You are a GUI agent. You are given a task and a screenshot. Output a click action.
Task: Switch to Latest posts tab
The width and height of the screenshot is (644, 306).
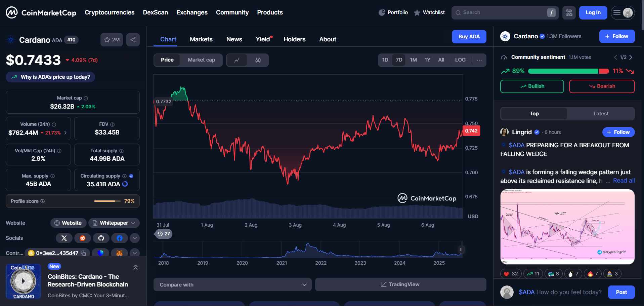coord(601,114)
